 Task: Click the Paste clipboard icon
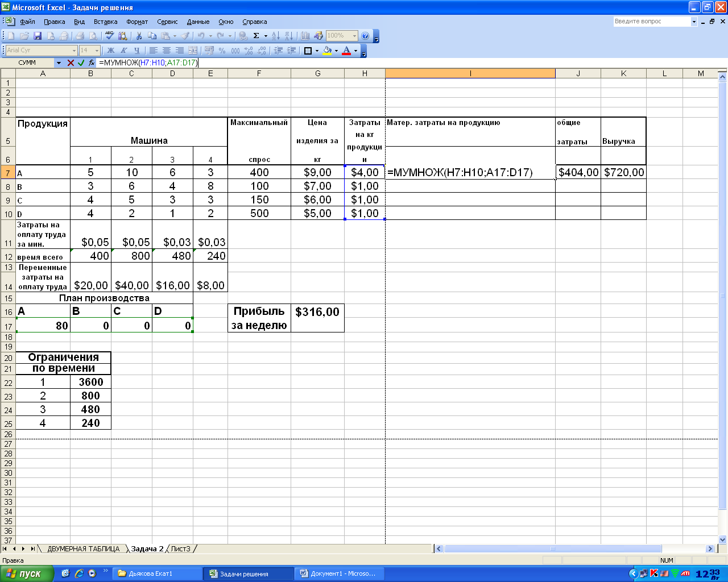pos(165,36)
